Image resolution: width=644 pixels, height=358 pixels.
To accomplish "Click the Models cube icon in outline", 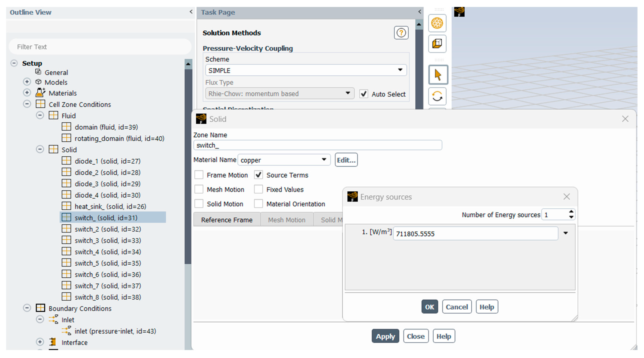I will tap(38, 82).
